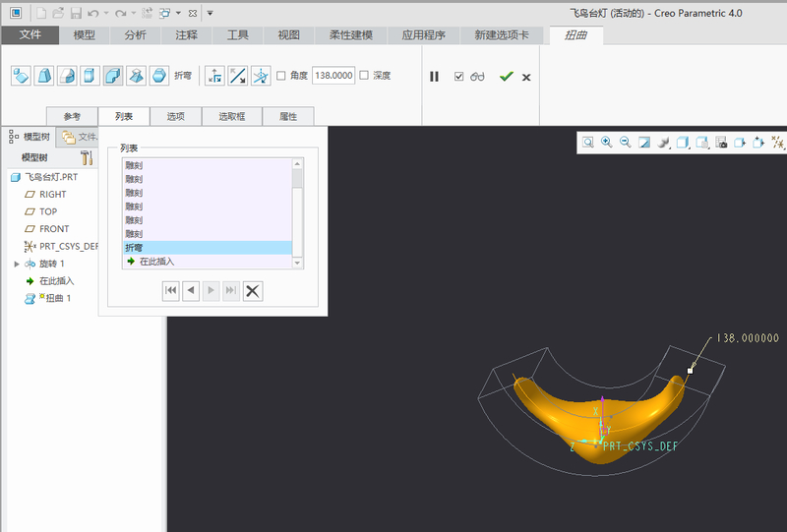Click the glasses feature preview icon
This screenshot has height=532, width=787.
(x=477, y=77)
